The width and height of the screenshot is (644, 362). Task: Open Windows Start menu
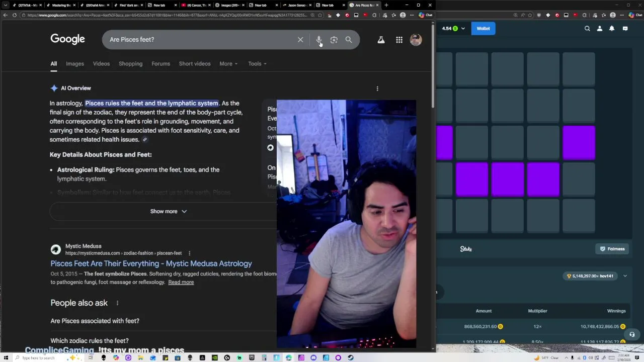(x=6, y=358)
